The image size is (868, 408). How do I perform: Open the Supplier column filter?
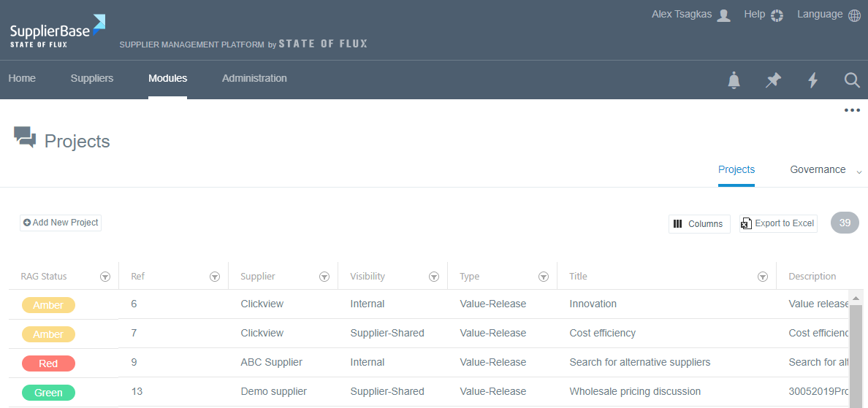(x=324, y=277)
